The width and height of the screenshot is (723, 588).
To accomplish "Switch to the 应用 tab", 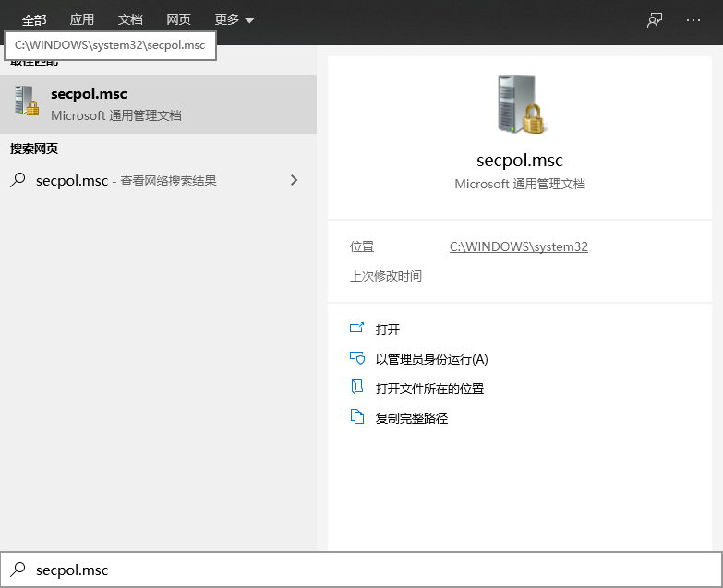I will tap(82, 20).
